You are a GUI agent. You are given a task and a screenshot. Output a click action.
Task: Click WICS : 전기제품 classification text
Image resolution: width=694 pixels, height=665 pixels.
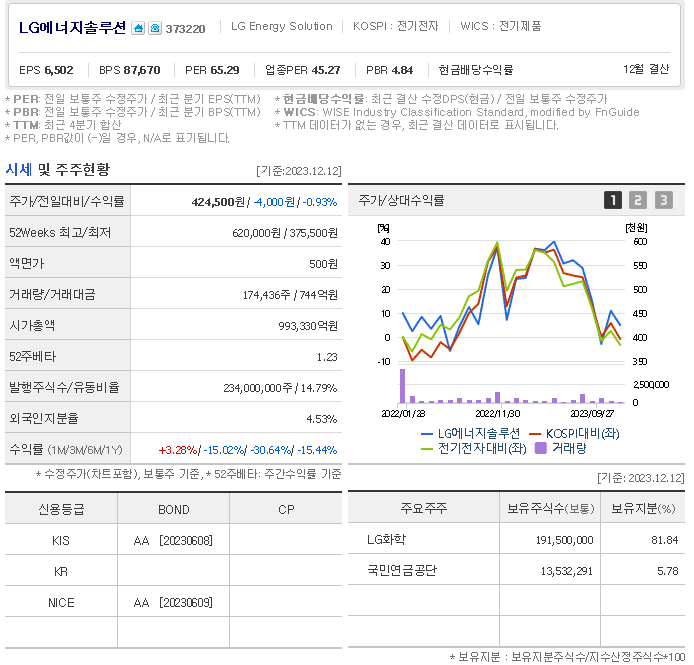click(501, 26)
